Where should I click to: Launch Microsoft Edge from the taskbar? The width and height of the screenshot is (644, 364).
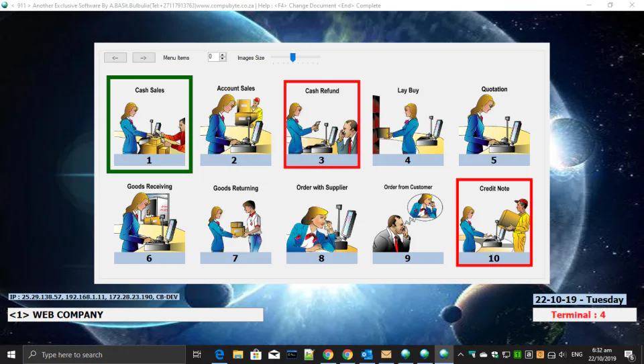(219, 355)
